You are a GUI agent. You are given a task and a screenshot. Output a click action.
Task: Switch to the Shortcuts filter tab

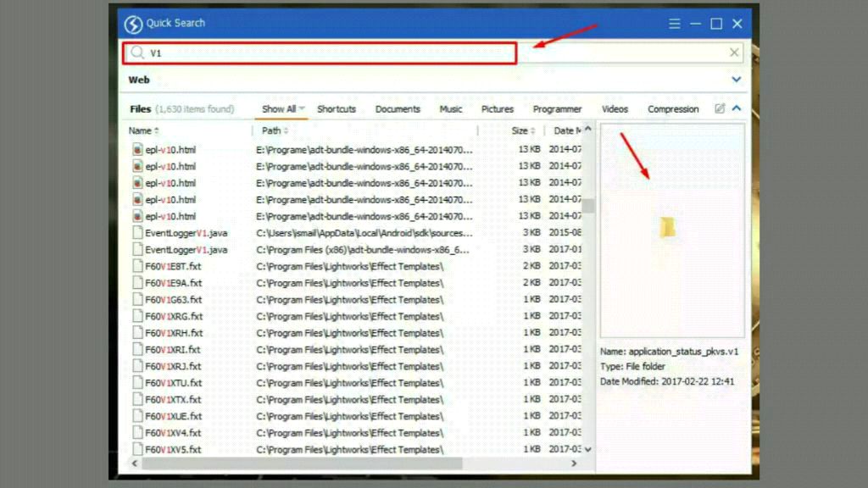337,108
